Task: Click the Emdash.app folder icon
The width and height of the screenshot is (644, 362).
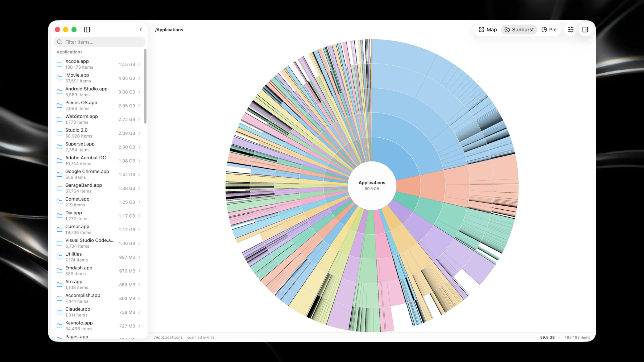Action: (60, 270)
